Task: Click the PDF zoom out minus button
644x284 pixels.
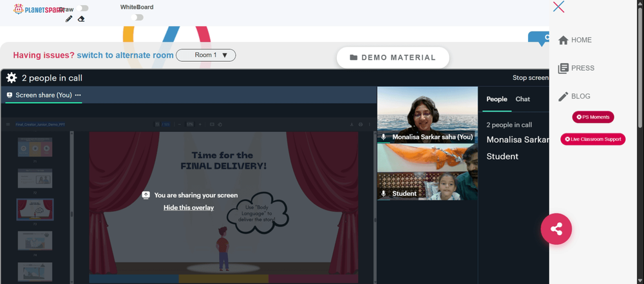Action: tap(180, 124)
